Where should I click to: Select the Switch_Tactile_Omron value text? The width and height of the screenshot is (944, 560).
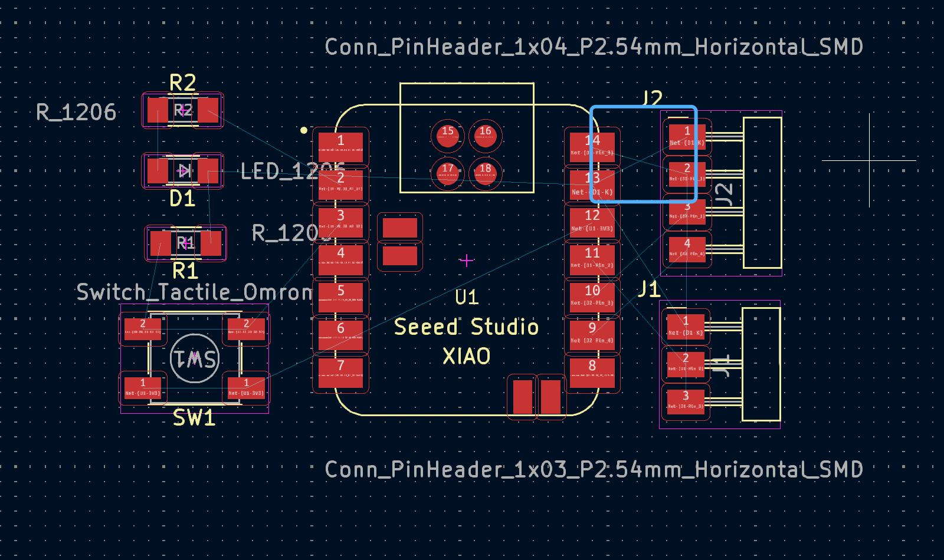[195, 292]
